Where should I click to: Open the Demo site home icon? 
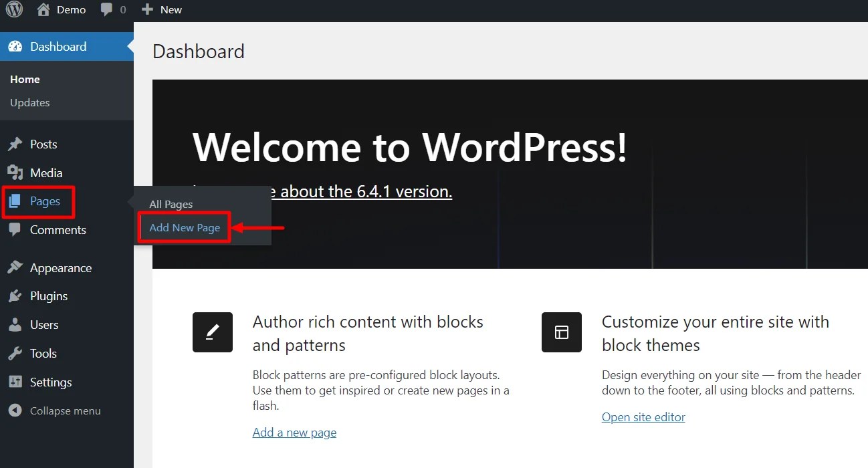pos(43,9)
